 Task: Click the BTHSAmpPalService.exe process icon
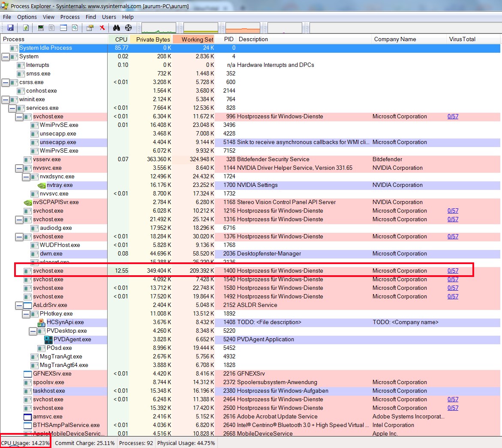pos(28,425)
